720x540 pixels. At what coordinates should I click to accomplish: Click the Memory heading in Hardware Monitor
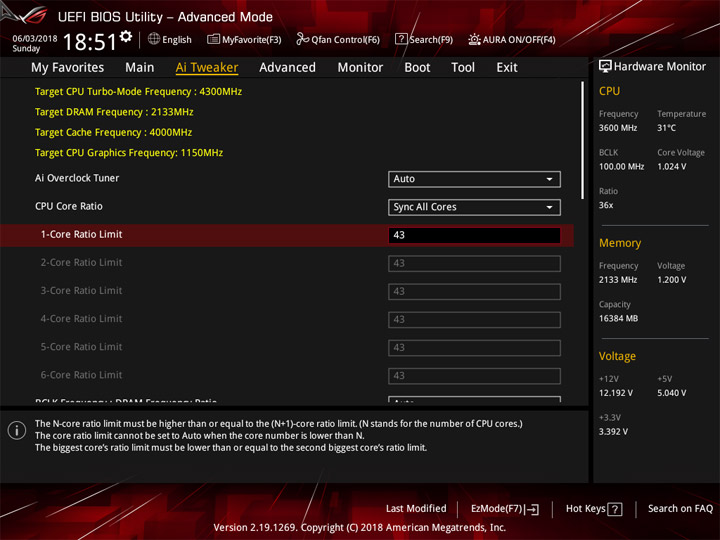[620, 243]
